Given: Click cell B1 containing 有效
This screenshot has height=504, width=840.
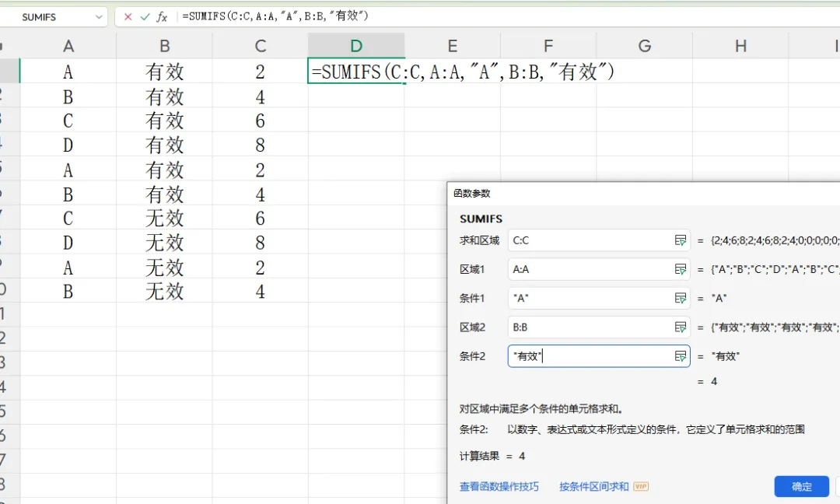Looking at the screenshot, I should pyautogui.click(x=164, y=71).
